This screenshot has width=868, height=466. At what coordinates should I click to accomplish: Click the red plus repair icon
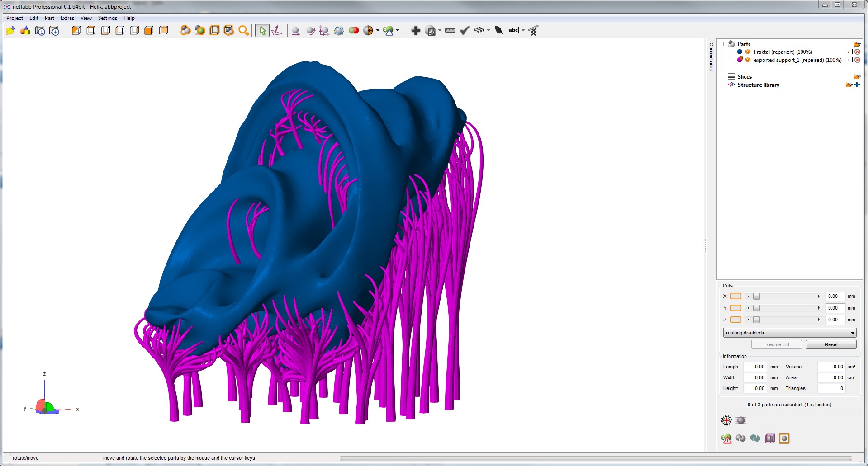[416, 30]
